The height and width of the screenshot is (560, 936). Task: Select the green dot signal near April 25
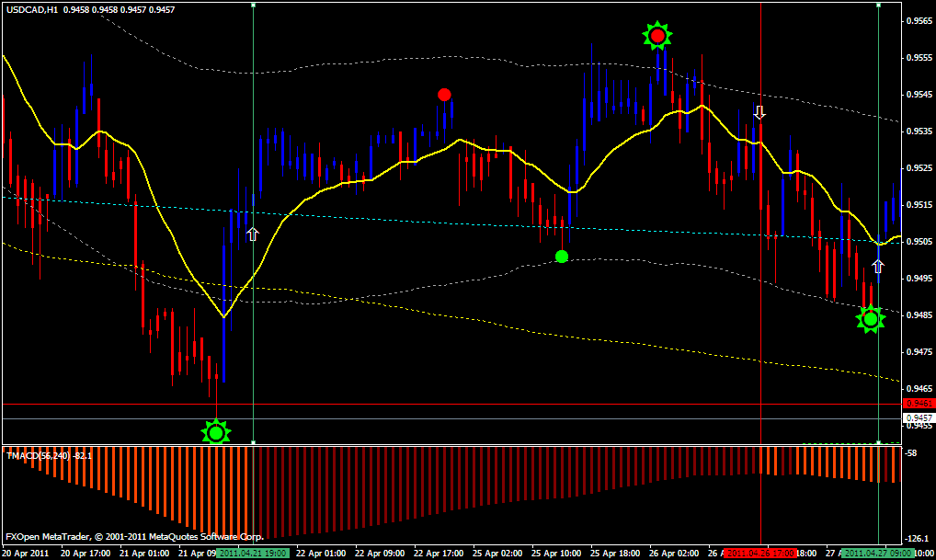(562, 257)
